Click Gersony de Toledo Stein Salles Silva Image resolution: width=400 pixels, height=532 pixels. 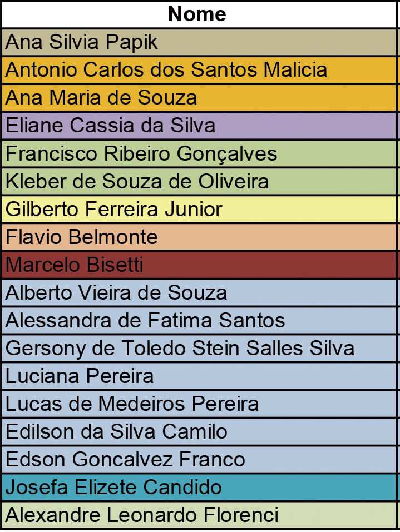[180, 349]
